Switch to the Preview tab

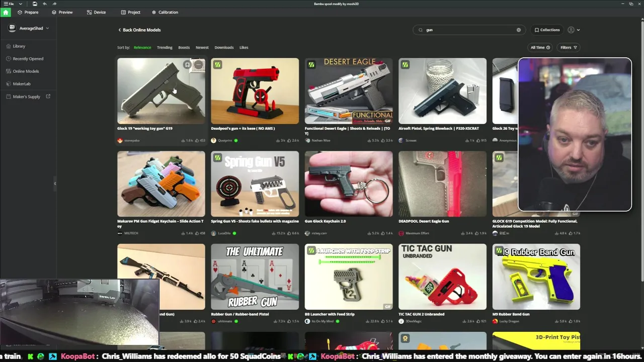pos(62,12)
